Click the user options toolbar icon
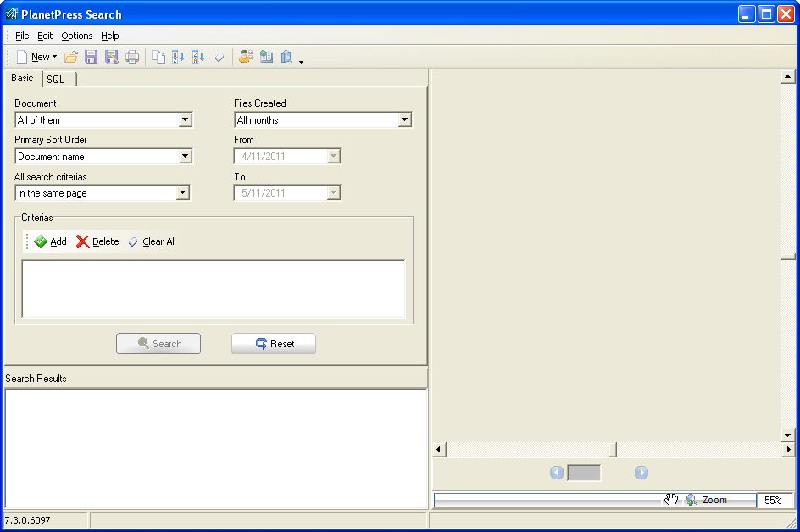 [246, 57]
